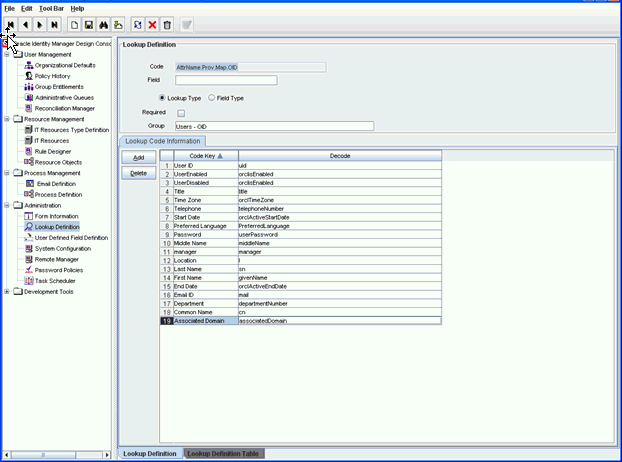Open User Defined Field Definition
The image size is (622, 462).
(x=71, y=238)
